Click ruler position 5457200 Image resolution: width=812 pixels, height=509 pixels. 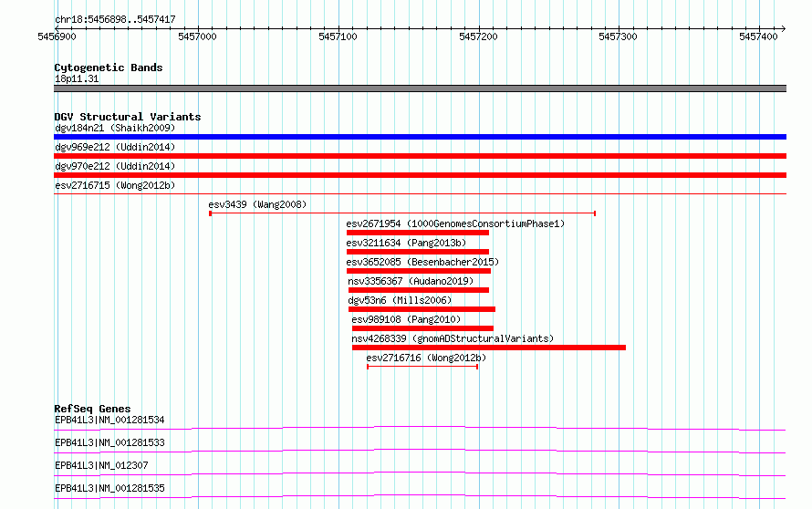[x=478, y=36]
